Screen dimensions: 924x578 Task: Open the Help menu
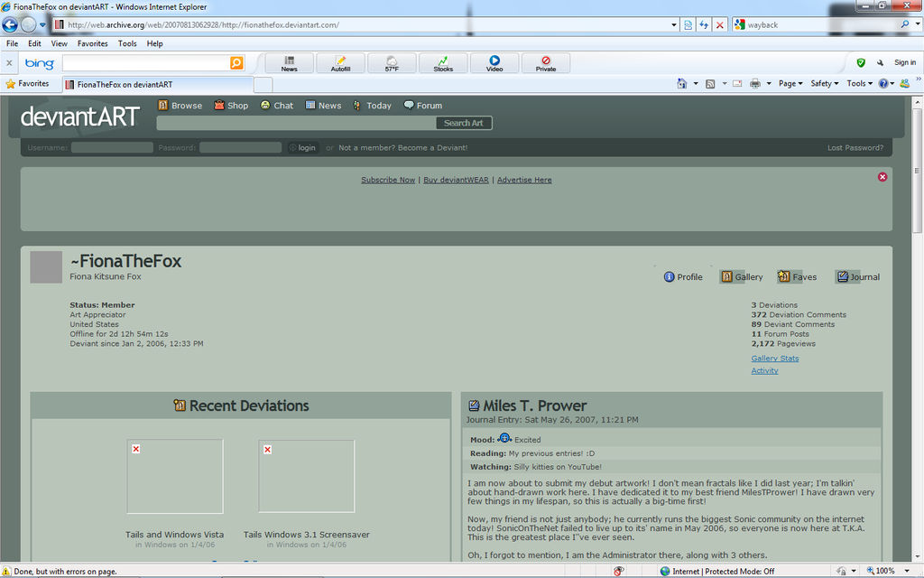[155, 43]
